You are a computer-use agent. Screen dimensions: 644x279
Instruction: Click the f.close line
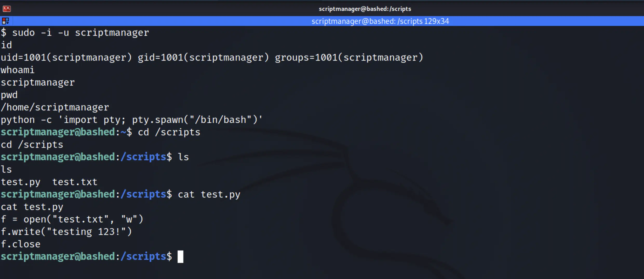[21, 244]
